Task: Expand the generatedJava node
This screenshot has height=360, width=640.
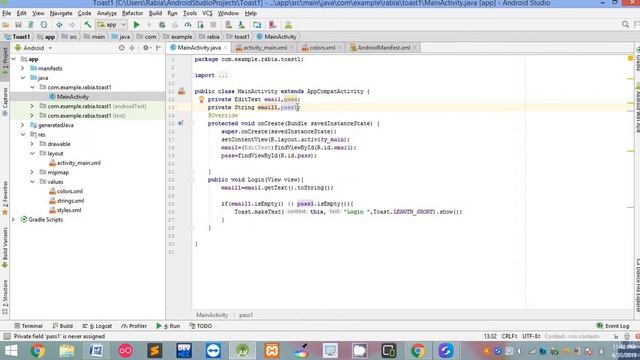Action: [x=23, y=125]
